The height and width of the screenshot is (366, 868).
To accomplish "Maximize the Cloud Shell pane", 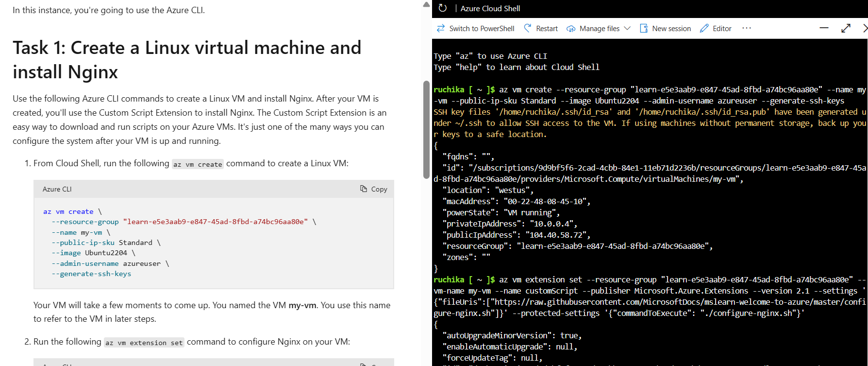I will point(846,28).
